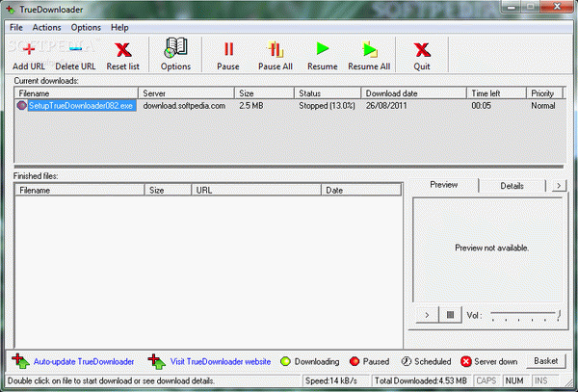The width and height of the screenshot is (578, 392).
Task: Click Total Downloaded:4.53 MB status entry
Action: pos(421,380)
